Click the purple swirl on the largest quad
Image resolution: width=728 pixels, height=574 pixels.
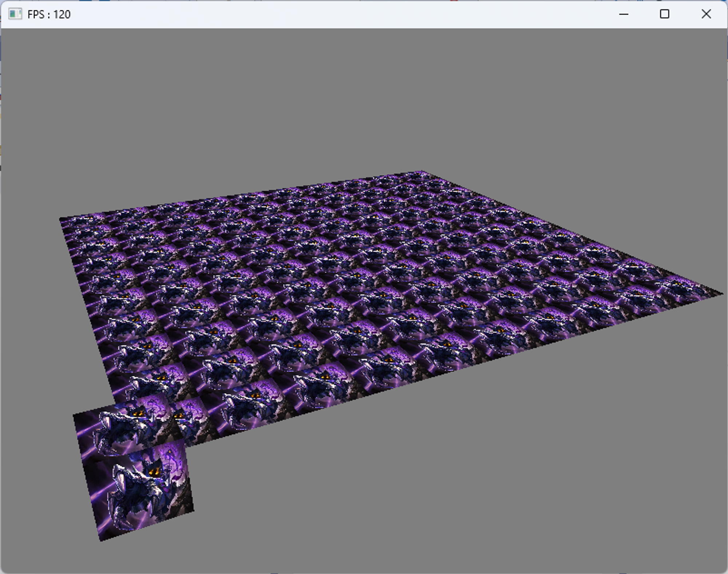point(172,460)
